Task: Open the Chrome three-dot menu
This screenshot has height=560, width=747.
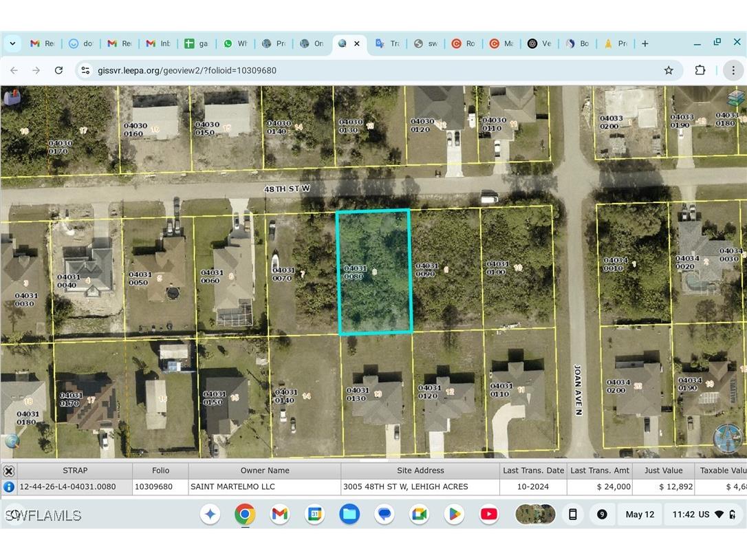Action: [733, 71]
